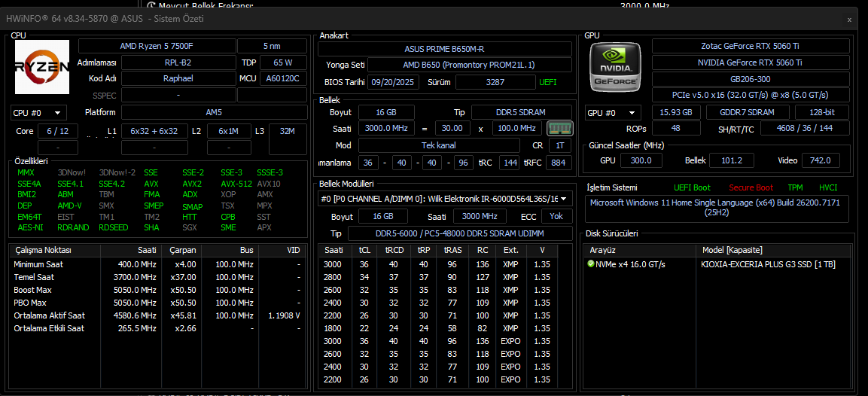Screen dimensions: 868x396
Task: Select the ASUS PRIME B650M-R motherboard field
Action: 445,49
